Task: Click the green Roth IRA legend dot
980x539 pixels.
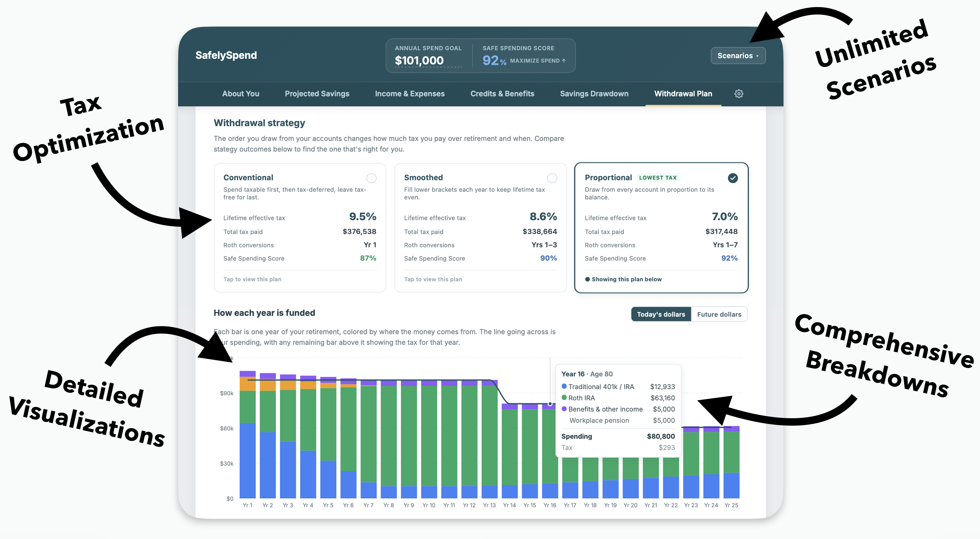Action: [x=564, y=397]
